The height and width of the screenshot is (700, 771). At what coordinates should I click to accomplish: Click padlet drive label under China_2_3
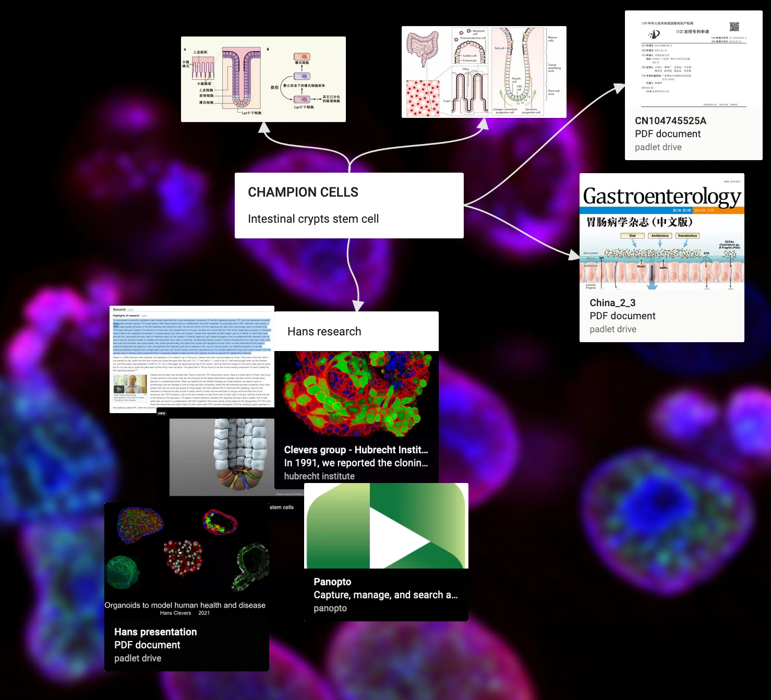(x=613, y=329)
